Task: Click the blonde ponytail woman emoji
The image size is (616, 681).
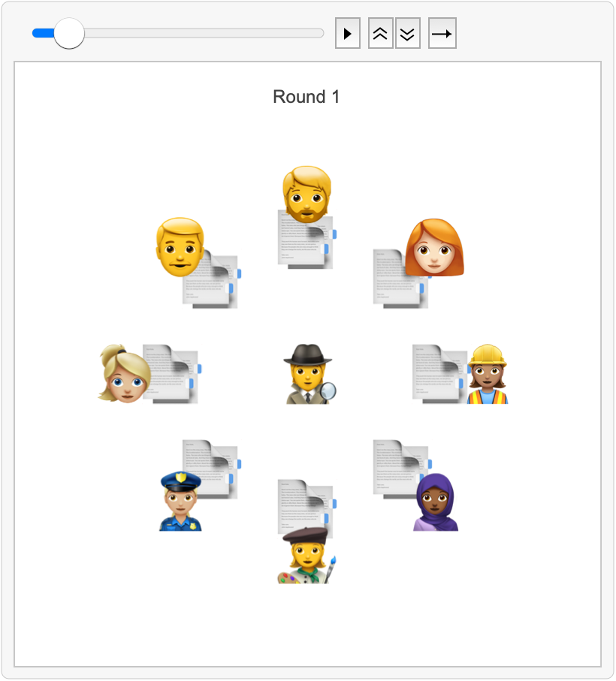Action: pyautogui.click(x=124, y=374)
